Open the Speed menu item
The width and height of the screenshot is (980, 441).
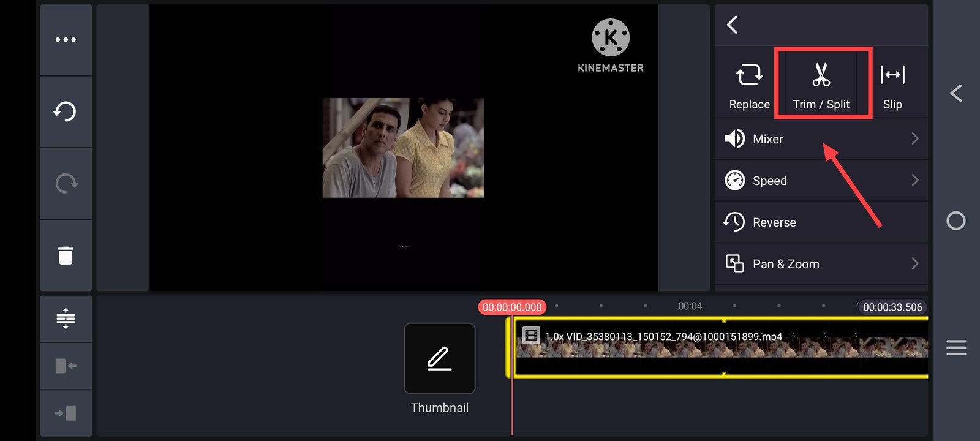[x=769, y=181]
